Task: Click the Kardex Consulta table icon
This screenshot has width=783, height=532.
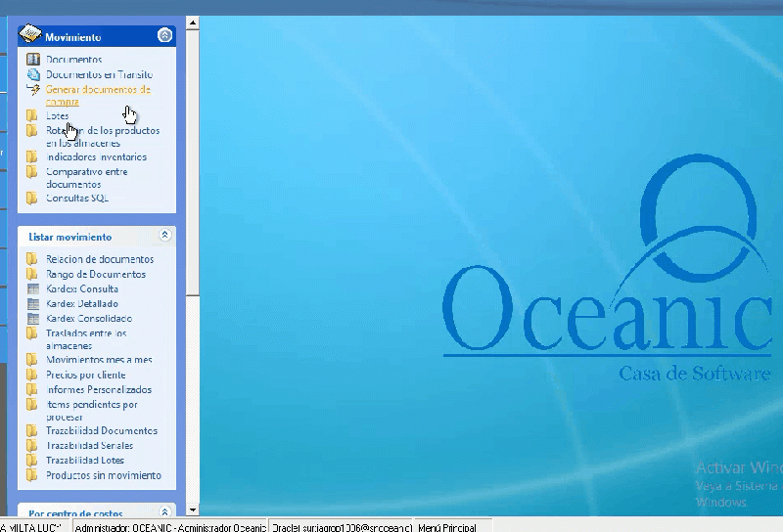Action: 33,289
